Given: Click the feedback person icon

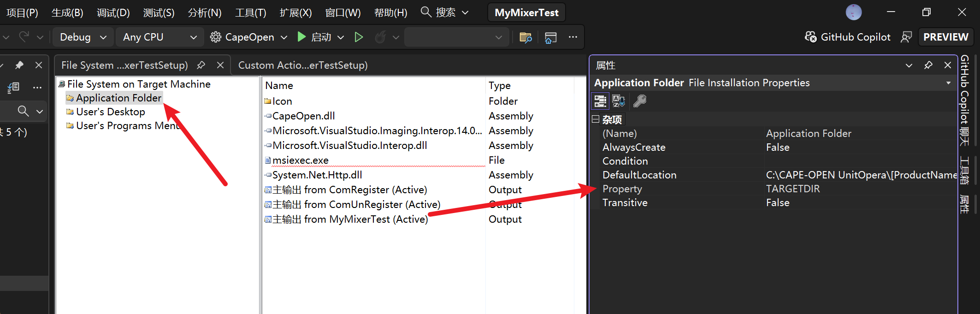Looking at the screenshot, I should pyautogui.click(x=906, y=37).
